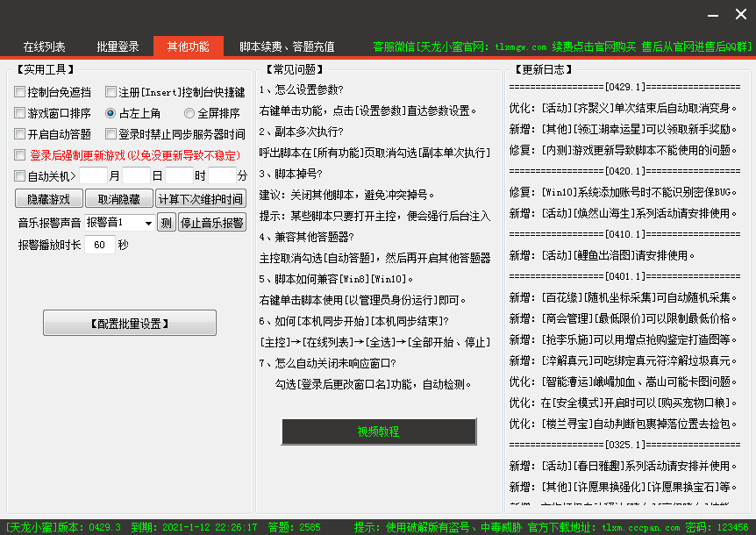Toggle 自动关机 checkbox
The width and height of the screenshot is (756, 535).
point(20,176)
